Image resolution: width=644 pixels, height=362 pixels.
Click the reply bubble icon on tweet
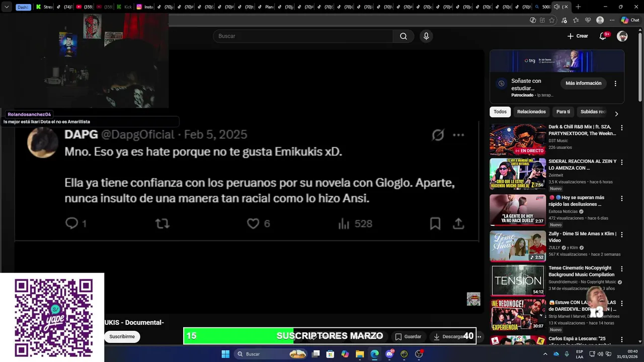click(72, 223)
